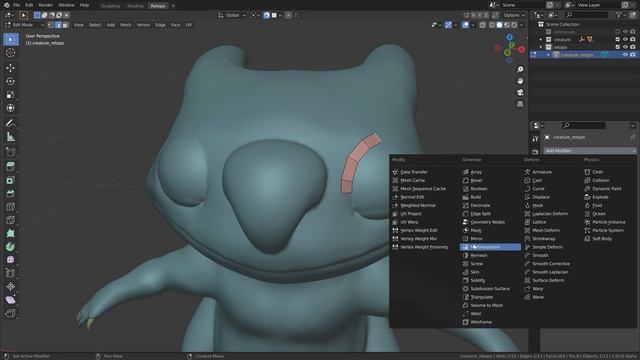Viewport: 640px width, 360px height.
Task: Open the Mesh menu in viewport header
Action: pos(126,25)
